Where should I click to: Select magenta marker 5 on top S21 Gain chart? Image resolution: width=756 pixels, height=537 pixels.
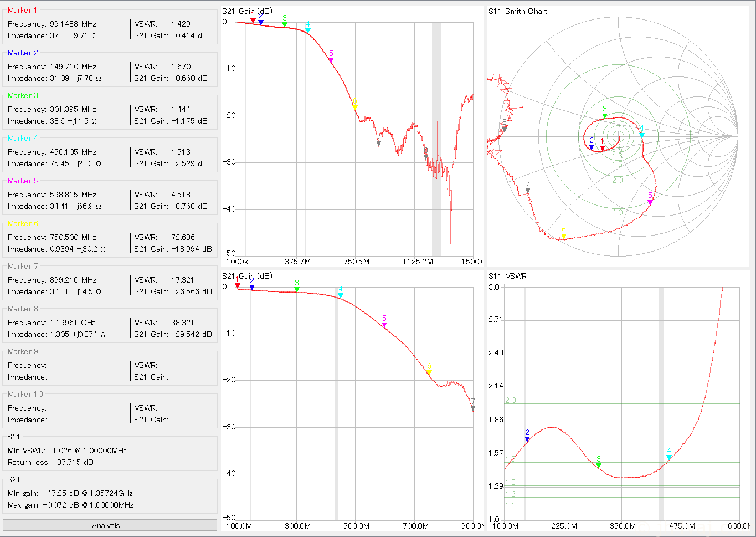click(x=331, y=60)
